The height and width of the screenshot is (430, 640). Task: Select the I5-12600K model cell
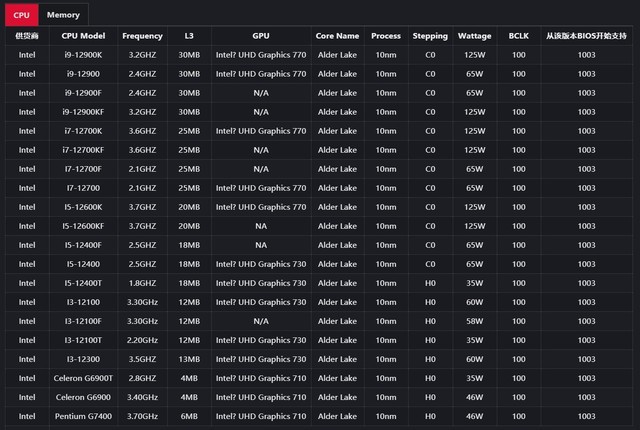[x=84, y=207]
